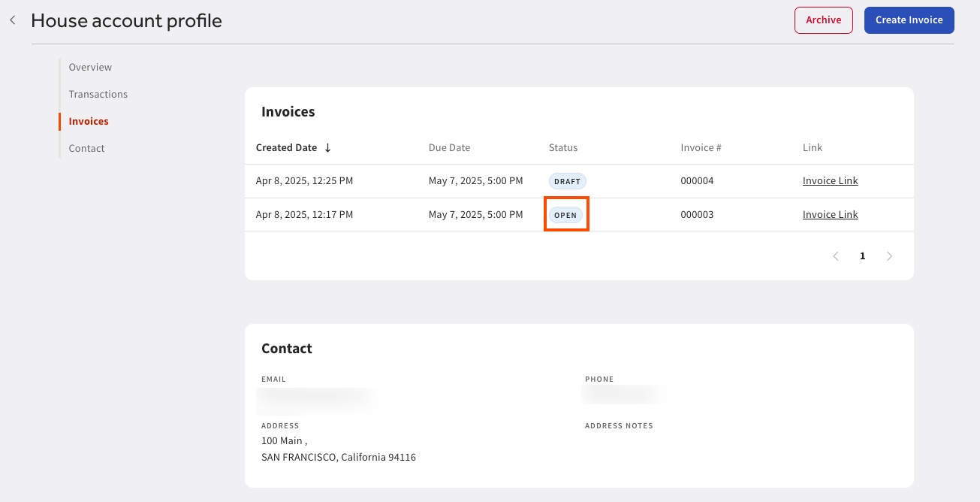Open Invoice Link for invoice 000003
980x502 pixels.
click(830, 214)
